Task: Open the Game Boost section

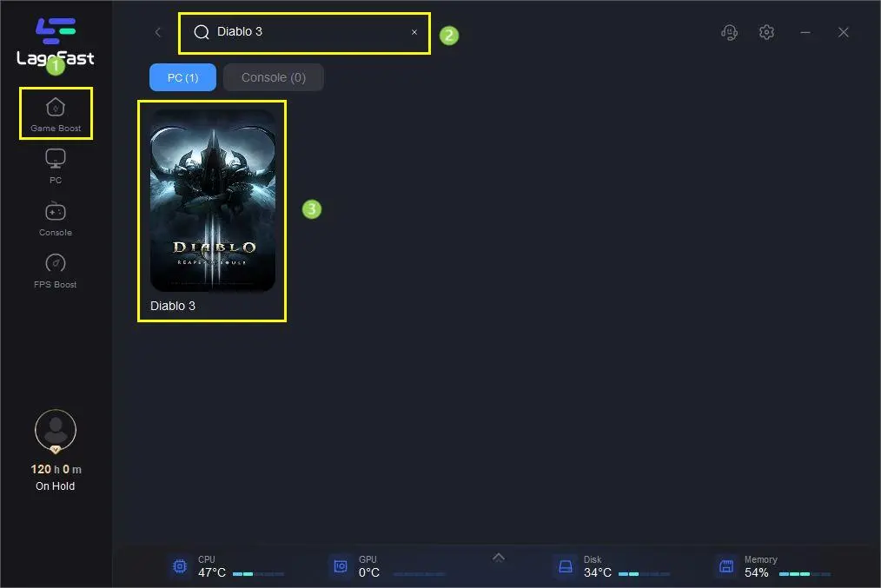Action: tap(56, 114)
